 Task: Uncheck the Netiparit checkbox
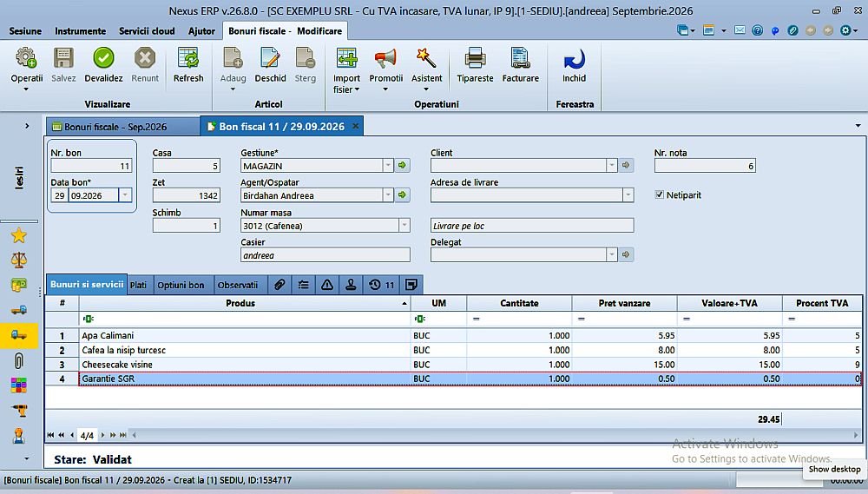(660, 194)
